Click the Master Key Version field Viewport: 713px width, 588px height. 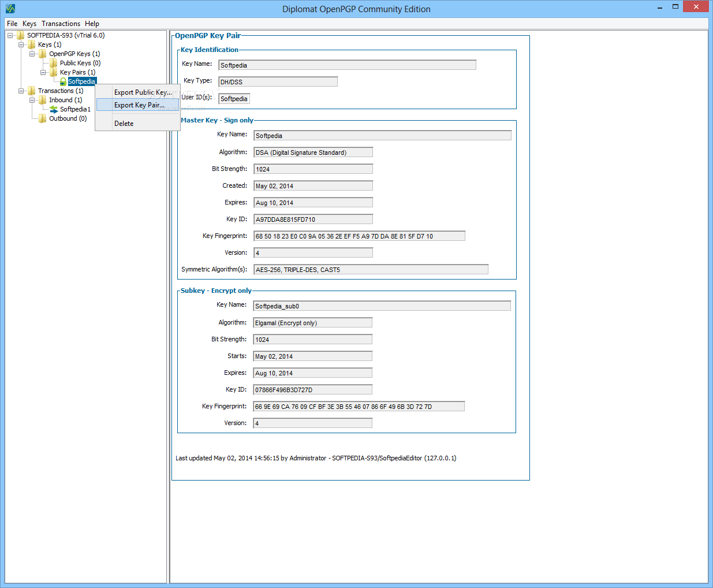[x=313, y=253]
